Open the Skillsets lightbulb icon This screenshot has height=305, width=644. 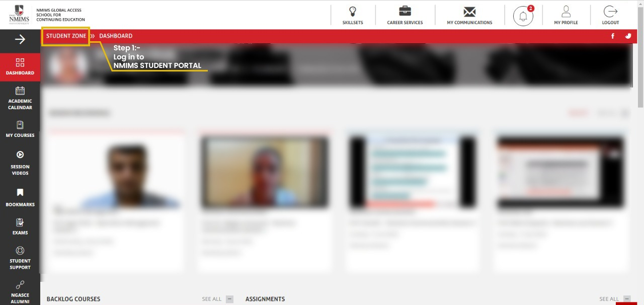pos(353,11)
